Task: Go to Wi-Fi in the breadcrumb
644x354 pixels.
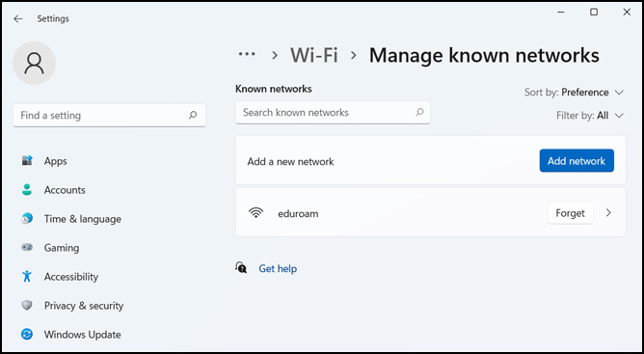Action: pos(313,55)
